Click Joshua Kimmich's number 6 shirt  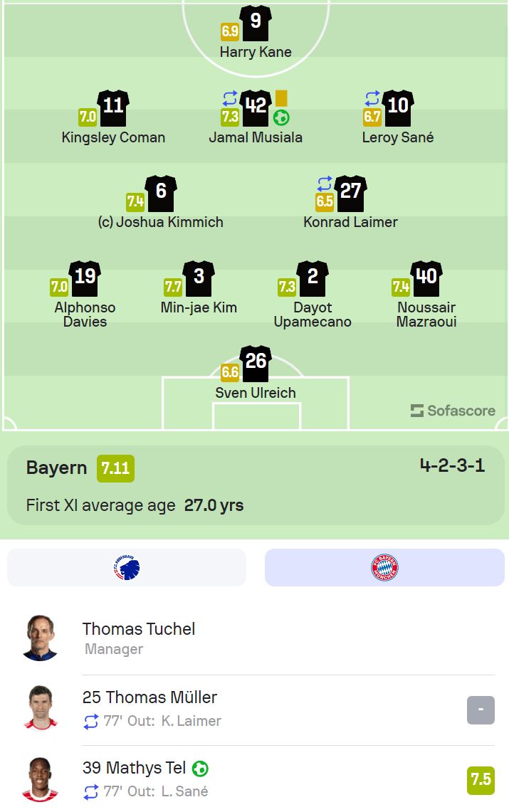click(x=160, y=194)
